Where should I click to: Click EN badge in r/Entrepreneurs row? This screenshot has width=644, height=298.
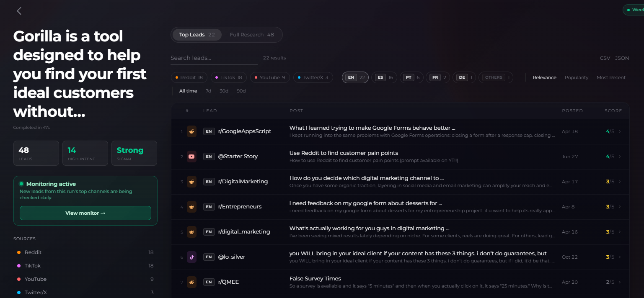click(x=209, y=207)
